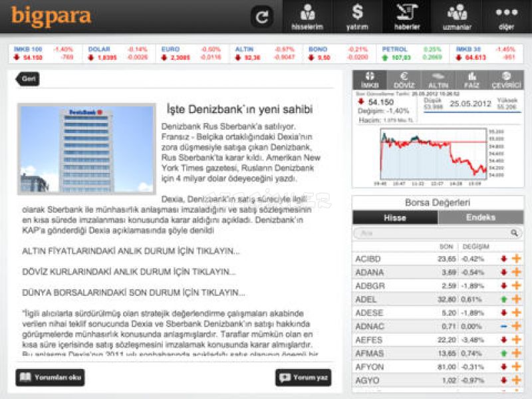Add AFMAS with its plus icon

click(517, 353)
